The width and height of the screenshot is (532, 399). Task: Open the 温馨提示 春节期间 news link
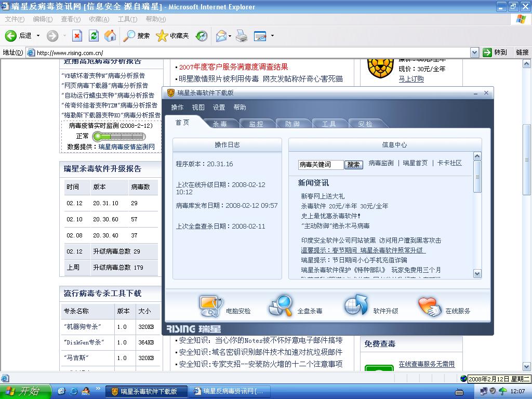pos(362,250)
